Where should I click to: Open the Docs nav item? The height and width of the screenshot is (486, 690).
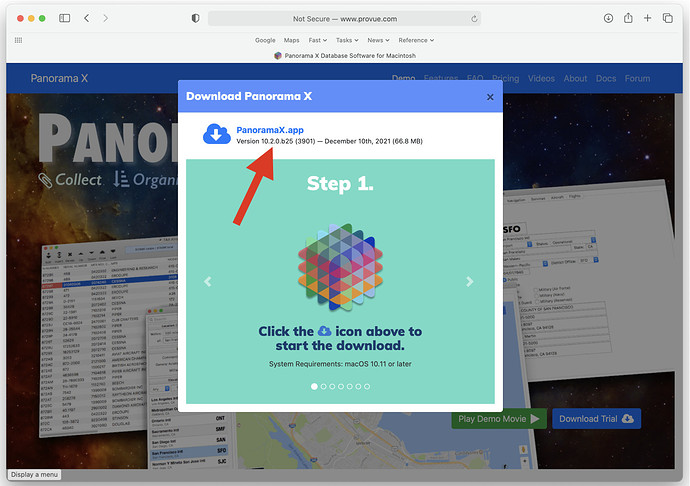tap(606, 78)
